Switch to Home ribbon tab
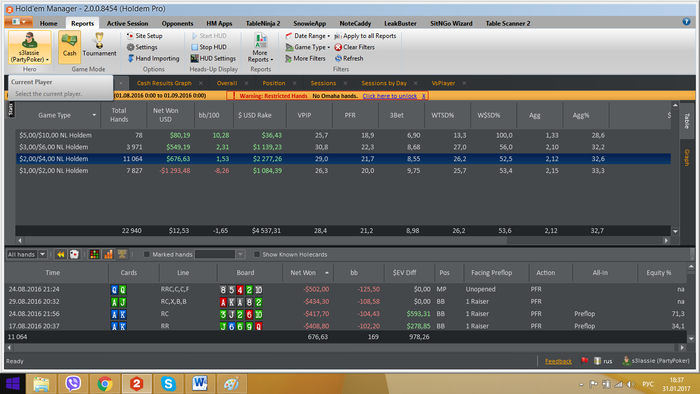 pos(48,23)
